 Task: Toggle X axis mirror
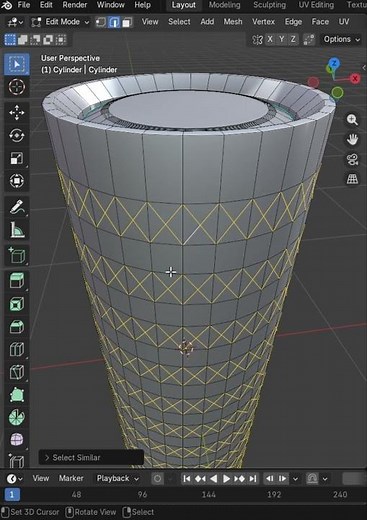(x=270, y=39)
